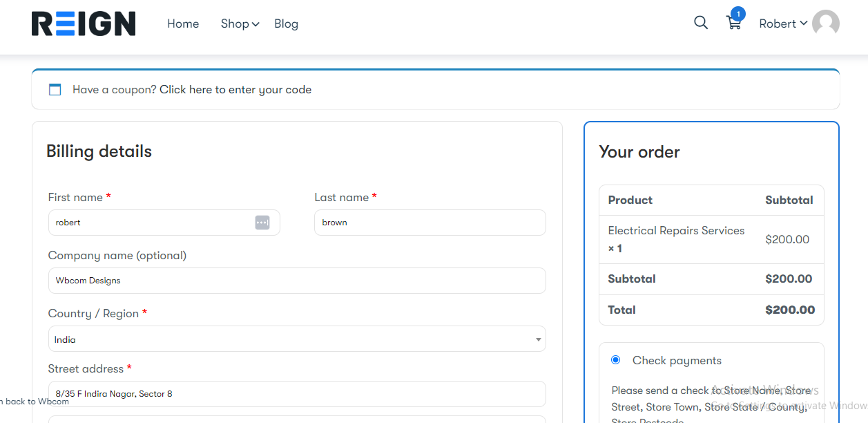Open the search magnifier icon
The image size is (868, 423).
pyautogui.click(x=701, y=23)
